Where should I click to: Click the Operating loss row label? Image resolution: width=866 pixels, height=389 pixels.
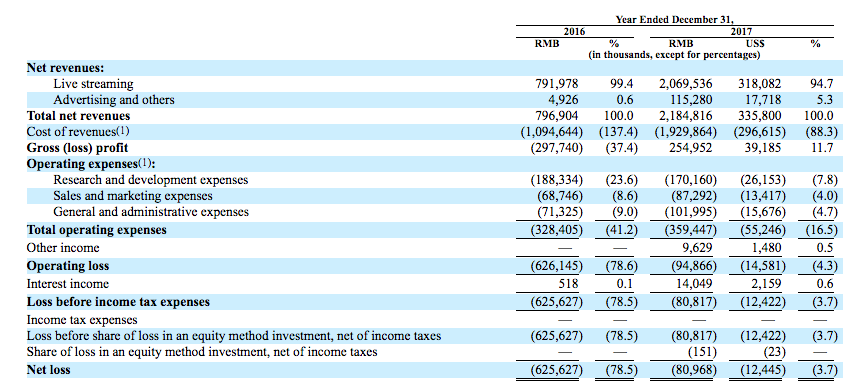tap(68, 266)
